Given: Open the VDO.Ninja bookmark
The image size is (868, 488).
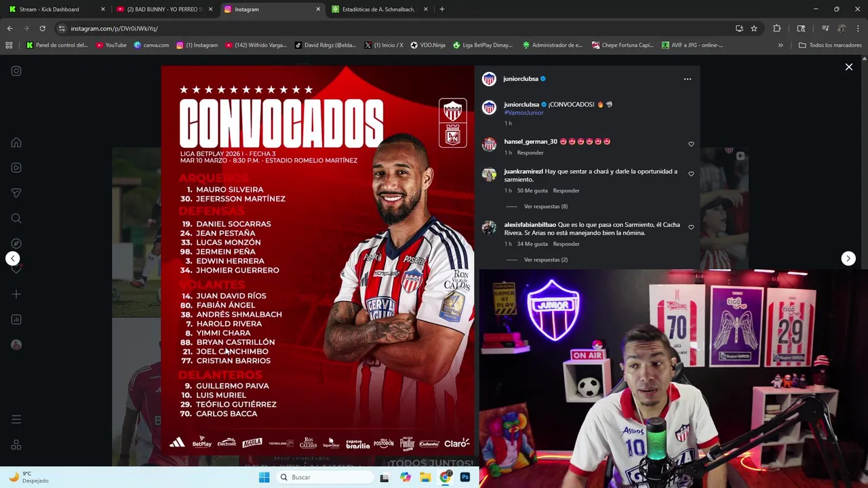Looking at the screenshot, I should click(428, 45).
